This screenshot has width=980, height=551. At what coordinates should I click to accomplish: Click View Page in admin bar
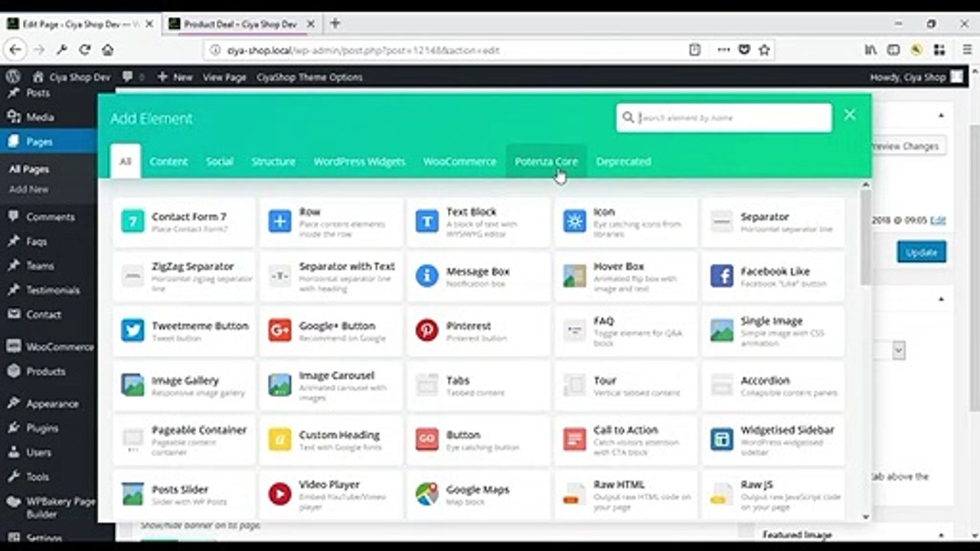tap(224, 77)
